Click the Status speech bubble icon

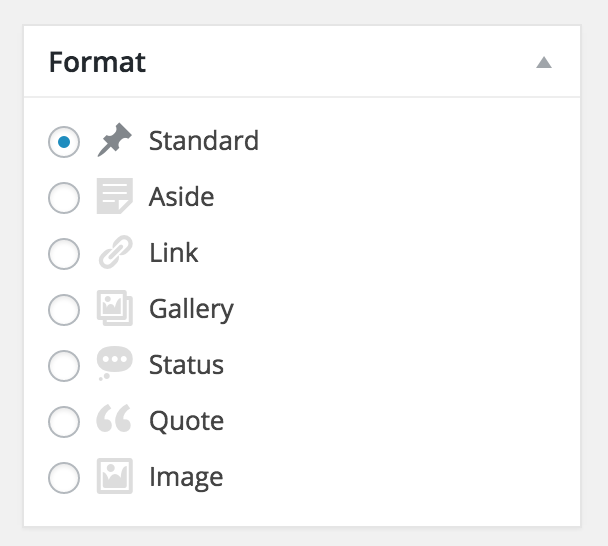click(x=114, y=363)
